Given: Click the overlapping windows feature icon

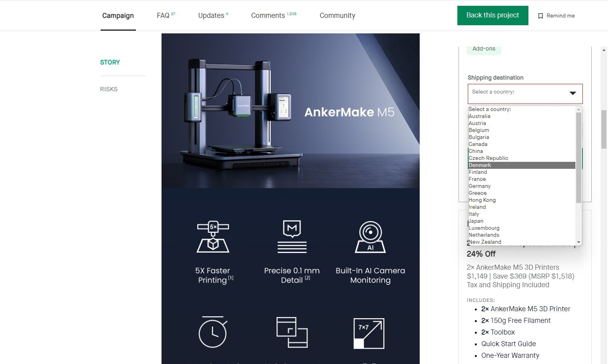Looking at the screenshot, I should [292, 332].
